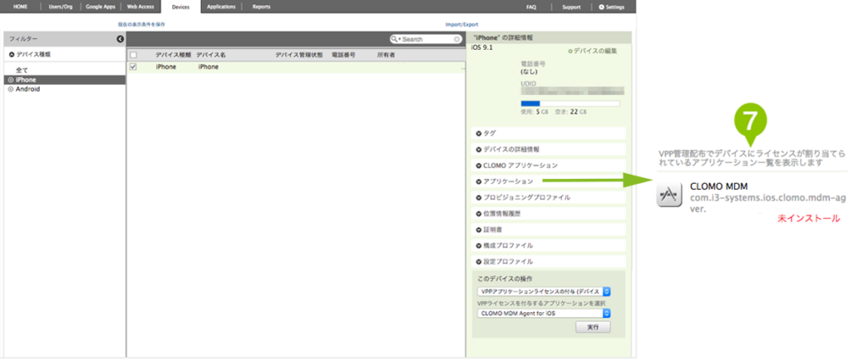
Task: Click the search magnifier icon
Action: tap(395, 39)
